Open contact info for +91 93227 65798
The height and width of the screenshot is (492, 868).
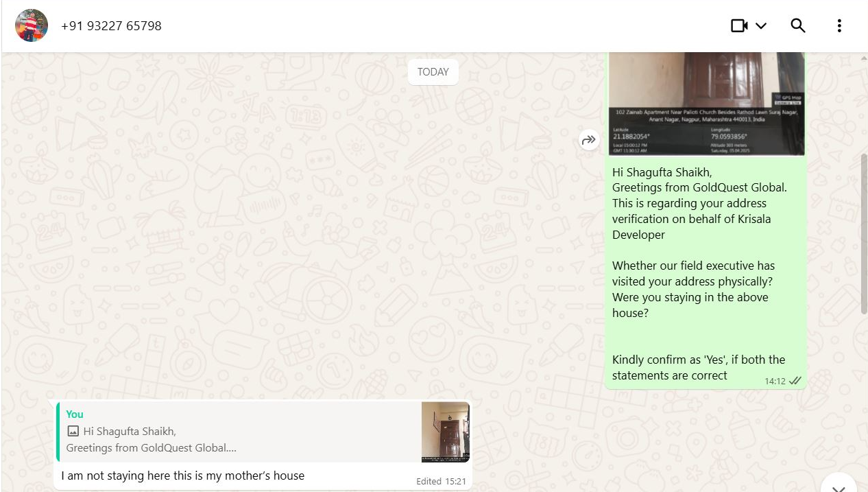point(111,26)
